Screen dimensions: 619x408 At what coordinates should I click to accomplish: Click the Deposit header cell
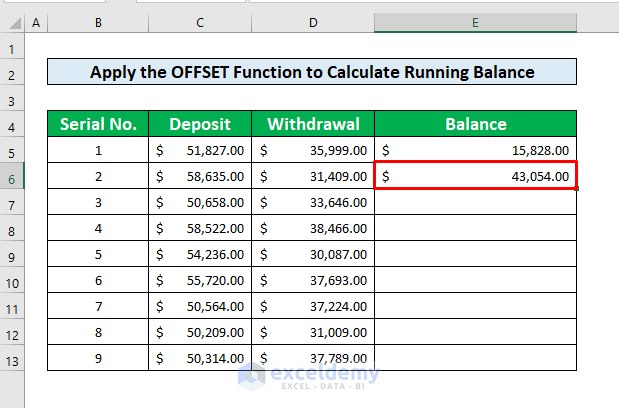tap(200, 124)
